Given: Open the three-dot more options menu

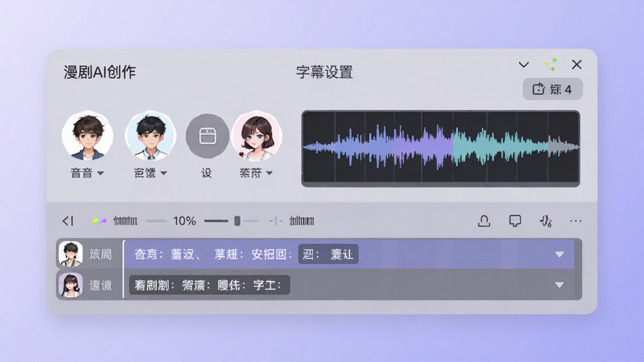Looking at the screenshot, I should pos(576,221).
